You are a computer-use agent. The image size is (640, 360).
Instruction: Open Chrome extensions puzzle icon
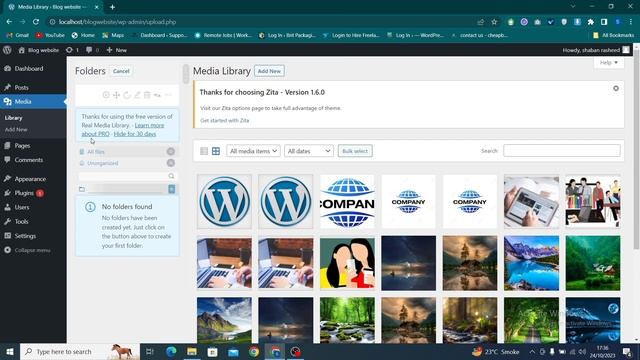(x=591, y=22)
